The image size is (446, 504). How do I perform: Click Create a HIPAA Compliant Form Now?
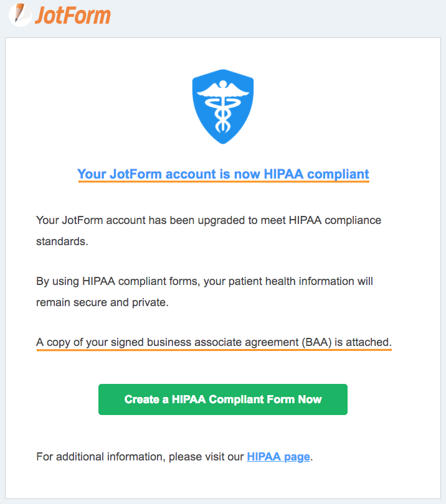(x=222, y=399)
